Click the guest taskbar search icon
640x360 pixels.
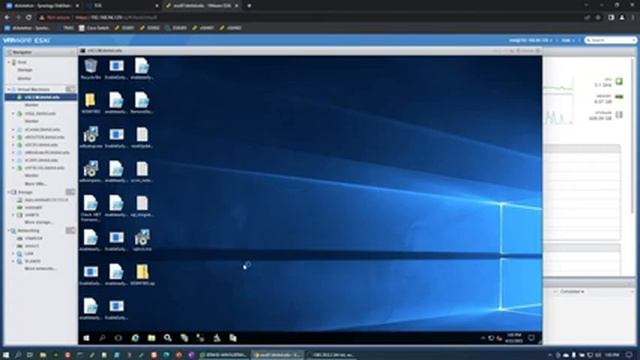click(x=102, y=338)
